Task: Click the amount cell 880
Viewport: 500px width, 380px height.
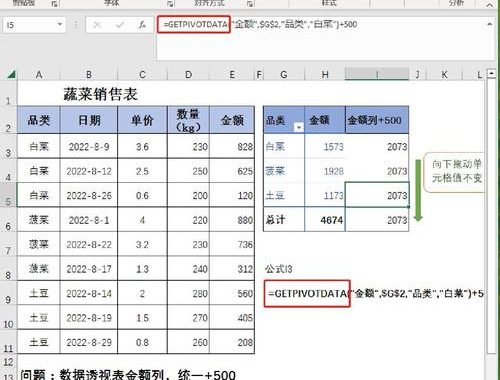Action: (x=232, y=220)
